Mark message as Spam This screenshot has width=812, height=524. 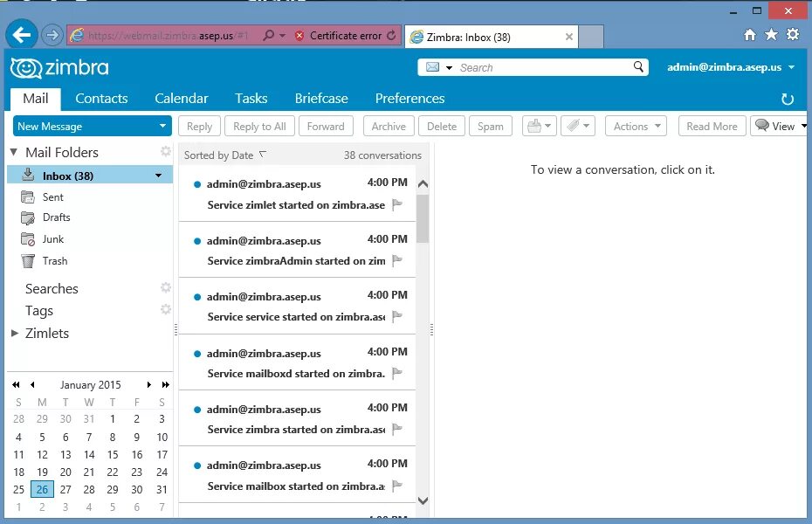(491, 127)
